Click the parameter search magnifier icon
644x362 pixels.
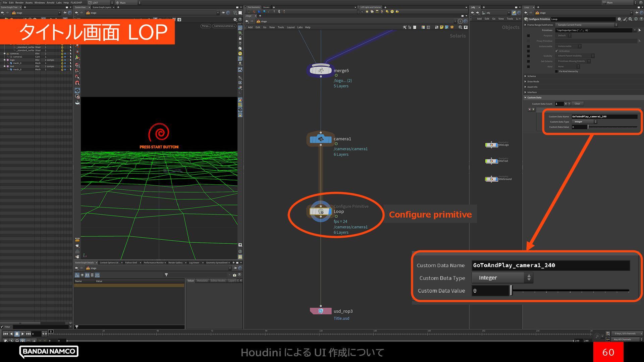point(631,19)
